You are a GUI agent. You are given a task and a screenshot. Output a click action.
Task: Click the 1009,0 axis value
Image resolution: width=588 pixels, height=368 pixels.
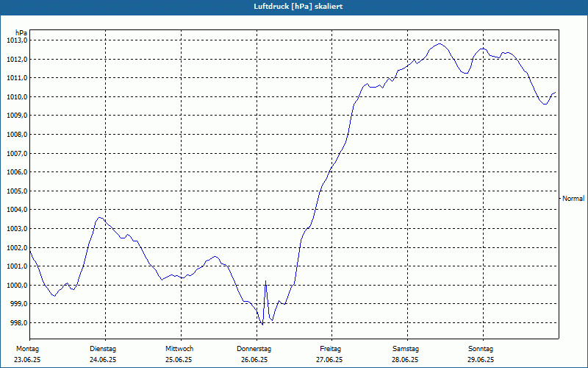pyautogui.click(x=17, y=116)
